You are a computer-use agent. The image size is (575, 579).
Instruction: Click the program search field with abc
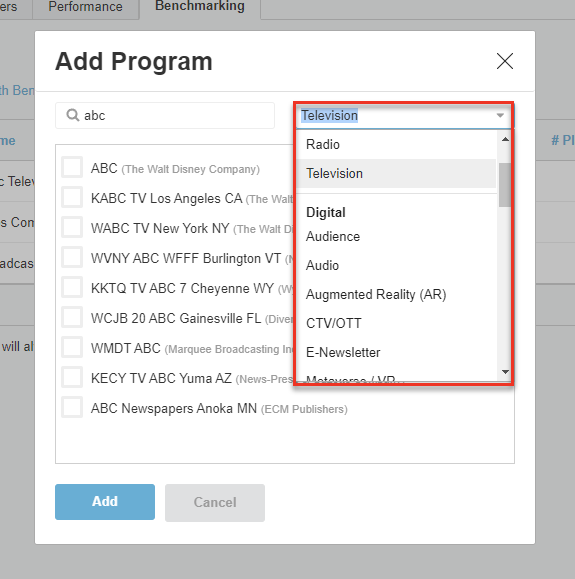165,116
